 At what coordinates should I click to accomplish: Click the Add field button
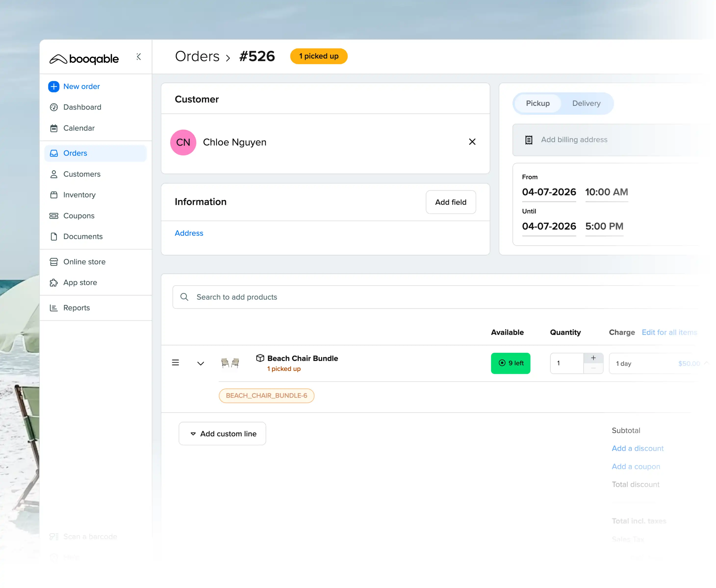point(450,202)
